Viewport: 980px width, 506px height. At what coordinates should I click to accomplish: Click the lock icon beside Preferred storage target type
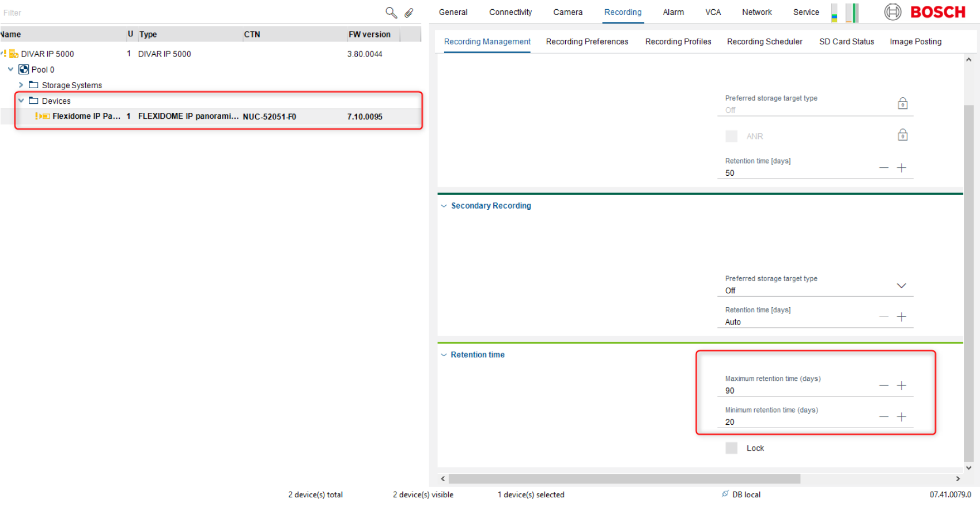tap(902, 104)
